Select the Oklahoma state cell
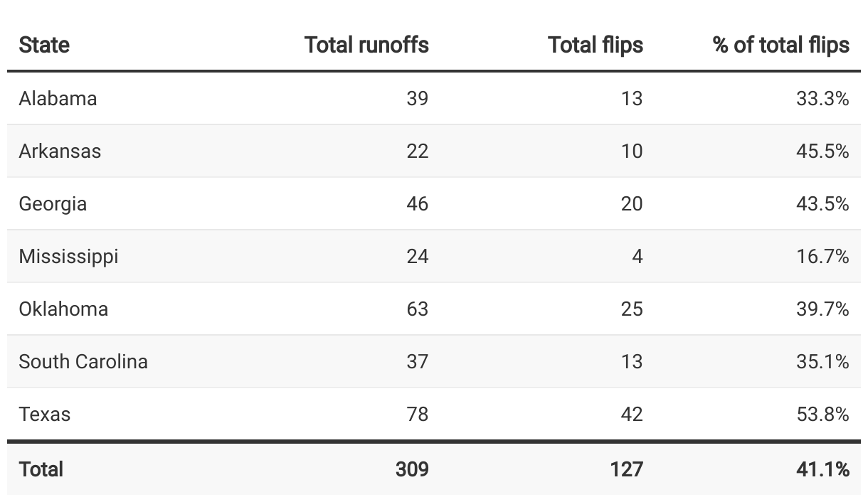This screenshot has height=502, width=868. pos(63,309)
